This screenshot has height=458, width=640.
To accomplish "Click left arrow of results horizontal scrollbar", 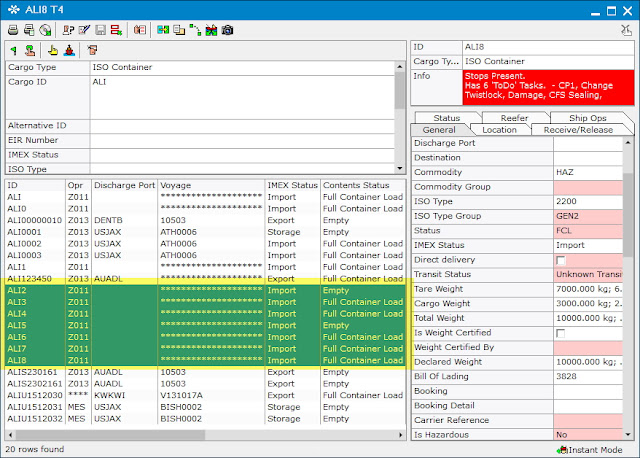I will coord(11,435).
